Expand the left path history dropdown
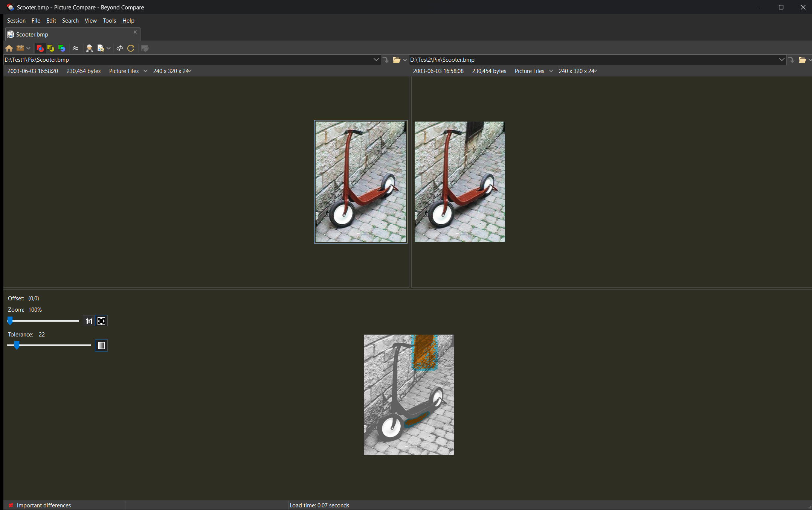Screen dimensions: 812x510 376,60
